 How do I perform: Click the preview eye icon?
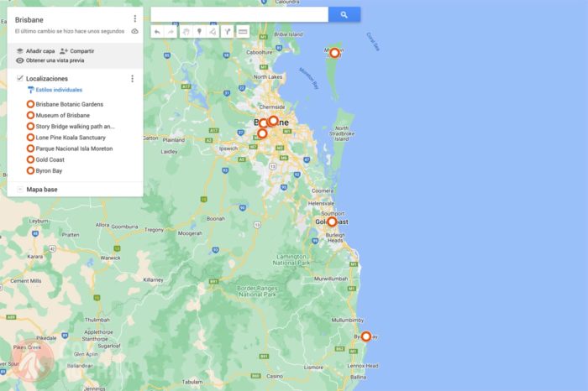20,60
